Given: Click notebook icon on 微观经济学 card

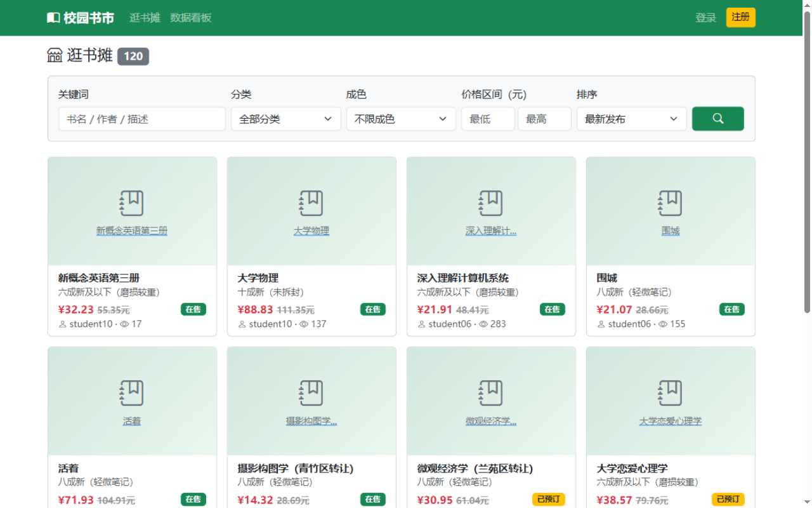Looking at the screenshot, I should pos(491,393).
